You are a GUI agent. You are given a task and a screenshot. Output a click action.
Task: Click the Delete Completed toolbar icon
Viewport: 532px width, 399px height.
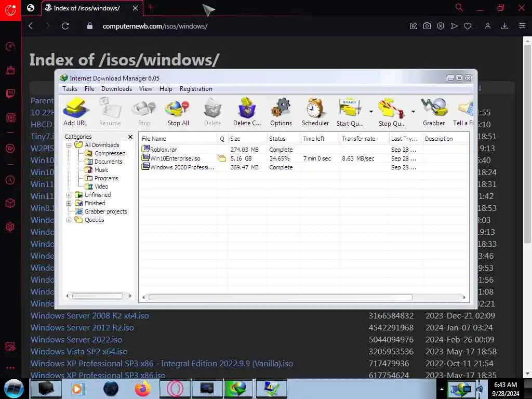247,112
